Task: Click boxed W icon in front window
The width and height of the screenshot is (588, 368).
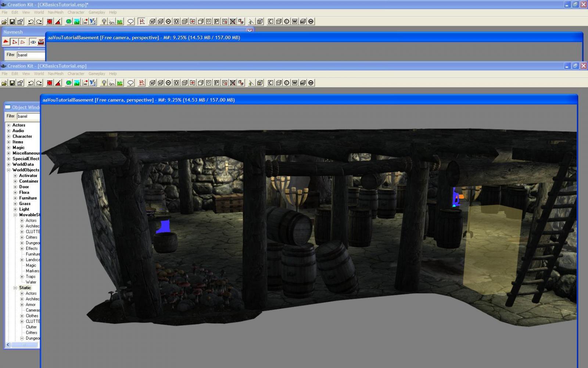Action: 295,83
